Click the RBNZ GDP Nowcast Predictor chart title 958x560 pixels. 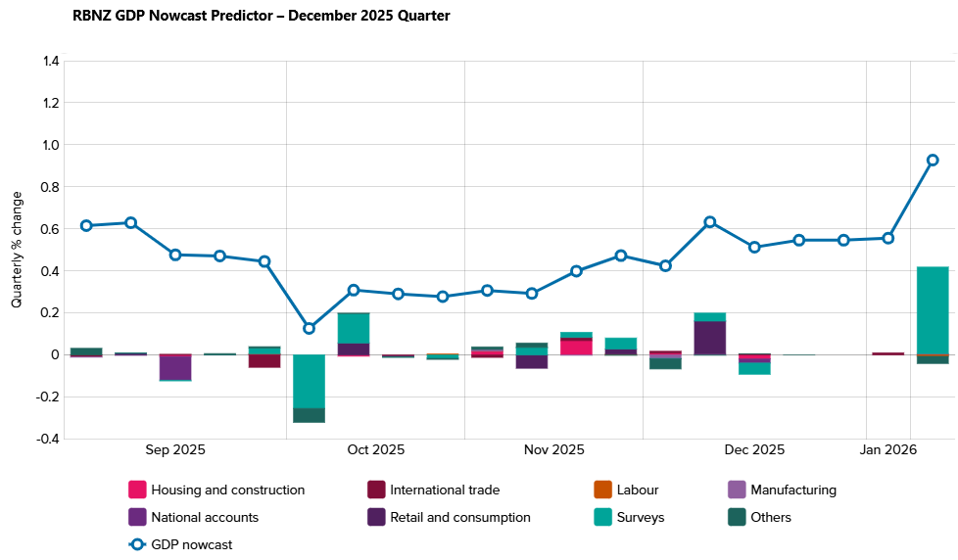pyautogui.click(x=262, y=16)
